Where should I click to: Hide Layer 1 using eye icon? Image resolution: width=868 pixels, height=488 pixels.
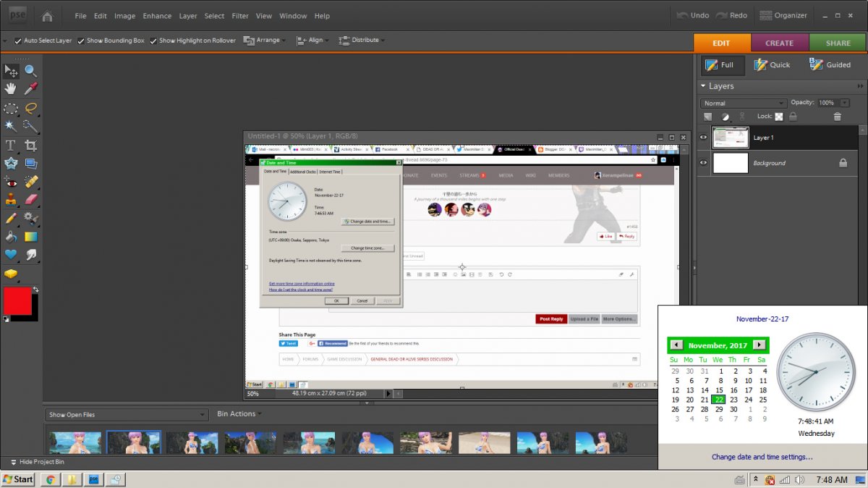point(703,138)
